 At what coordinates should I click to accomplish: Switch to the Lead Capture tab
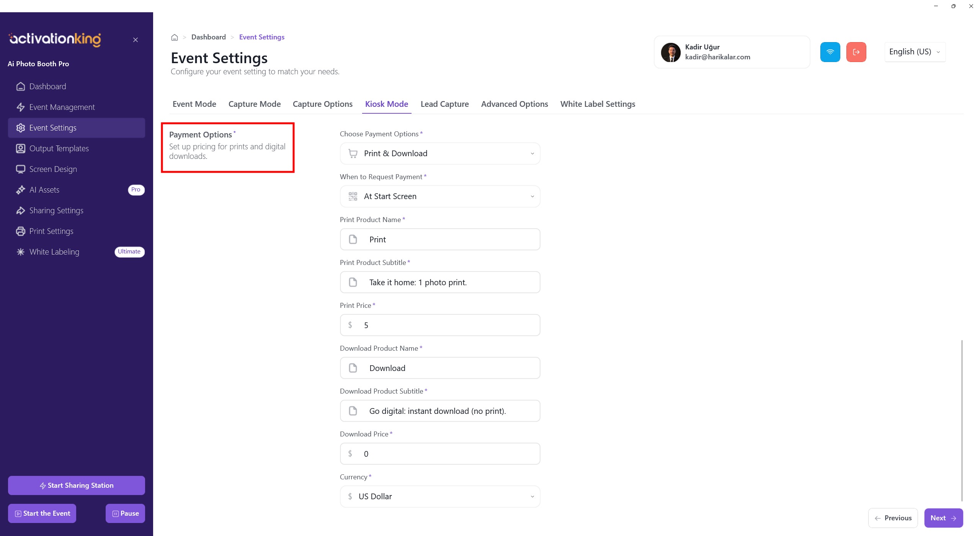click(x=444, y=104)
